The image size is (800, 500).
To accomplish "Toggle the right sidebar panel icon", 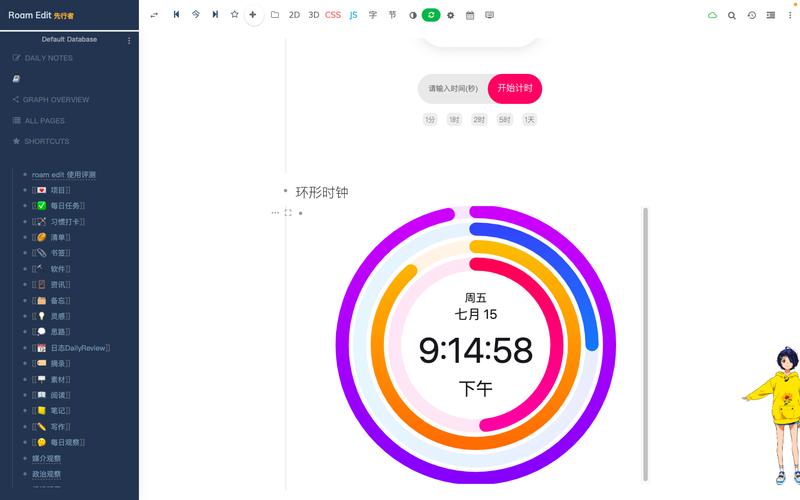I will (771, 15).
